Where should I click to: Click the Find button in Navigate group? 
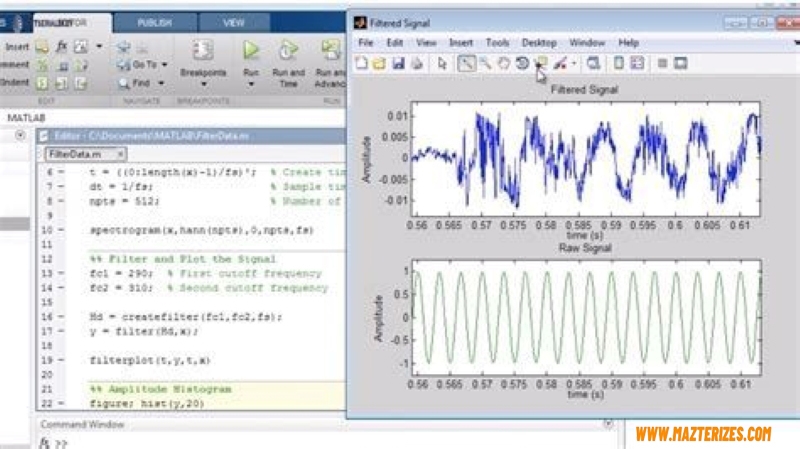(x=134, y=83)
